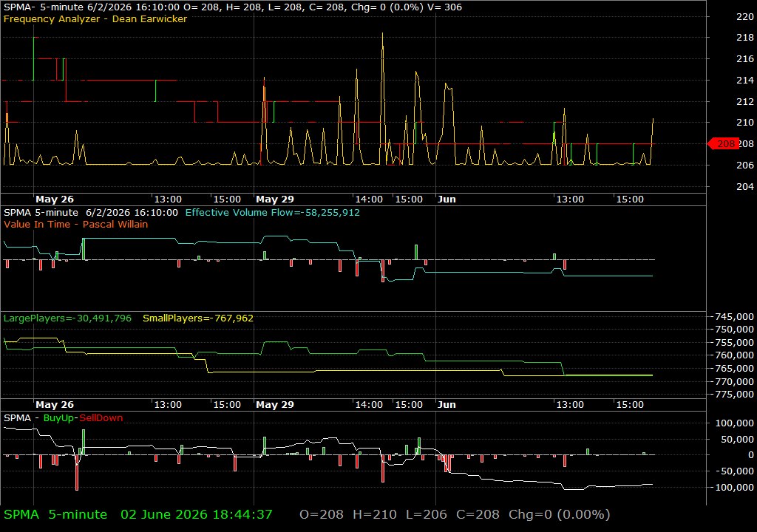Screen dimensions: 757x532
Task: Click 'May 26' on top time axis
Action: pyautogui.click(x=55, y=199)
